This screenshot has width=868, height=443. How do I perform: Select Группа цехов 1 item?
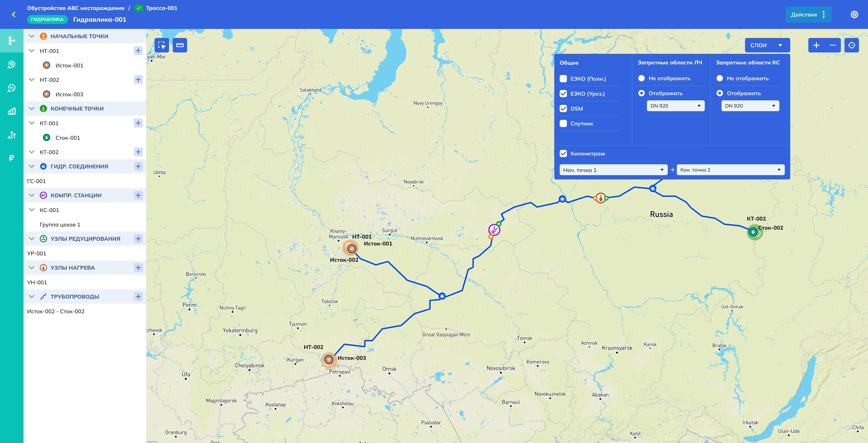click(60, 225)
